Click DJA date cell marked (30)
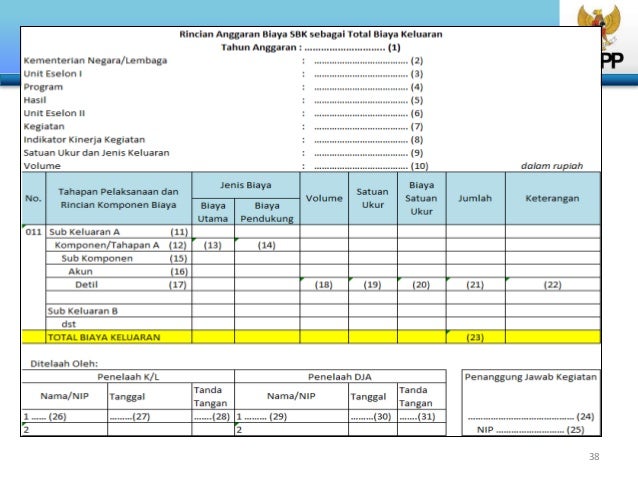Screen dimensions: 638x479 pyautogui.click(x=373, y=416)
